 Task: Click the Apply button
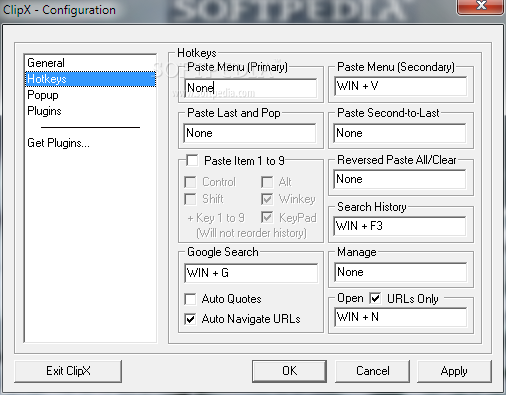pos(454,371)
